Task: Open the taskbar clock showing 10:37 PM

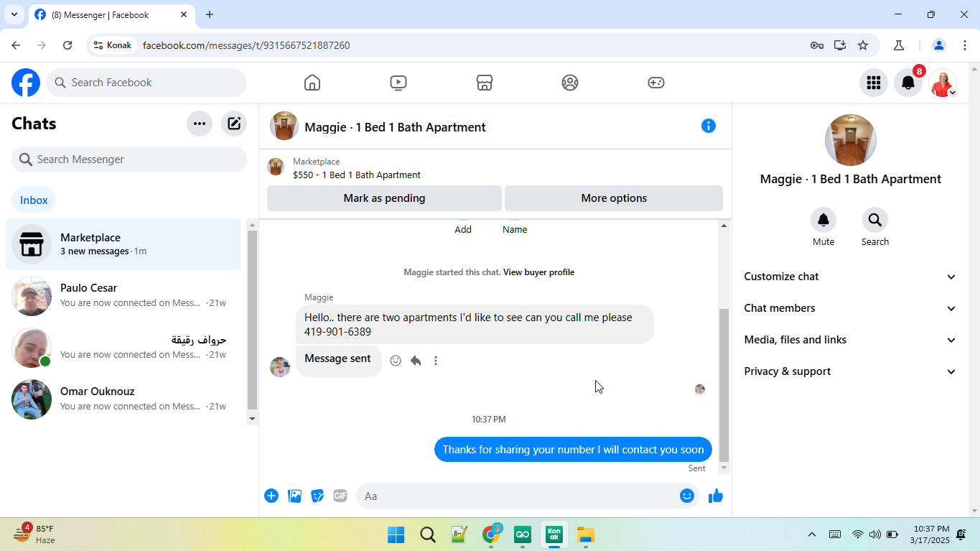Action: pos(930,534)
